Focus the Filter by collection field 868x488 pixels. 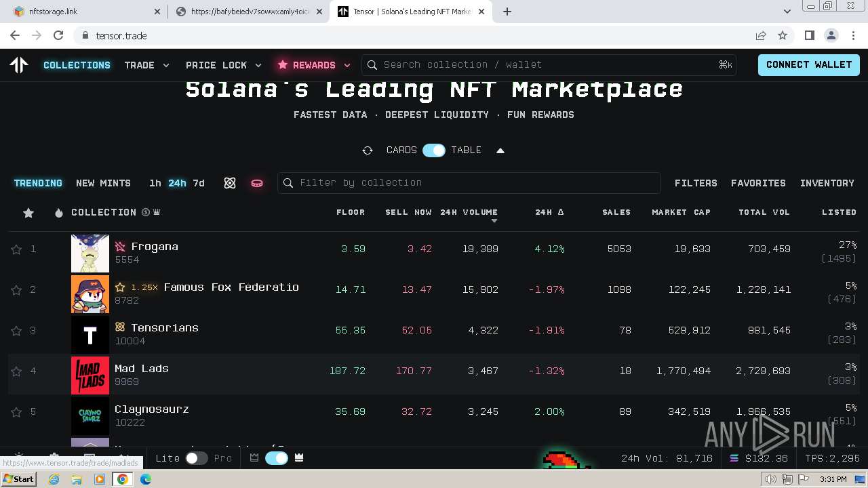(469, 183)
